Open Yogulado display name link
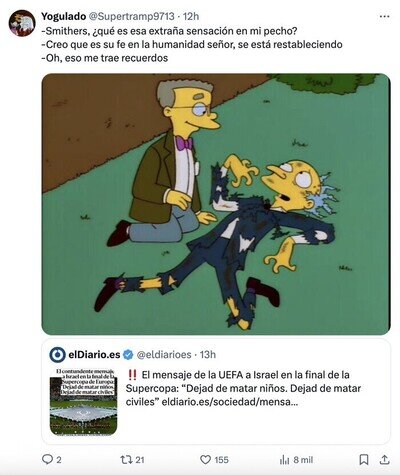The width and height of the screenshot is (400, 475). click(x=63, y=16)
